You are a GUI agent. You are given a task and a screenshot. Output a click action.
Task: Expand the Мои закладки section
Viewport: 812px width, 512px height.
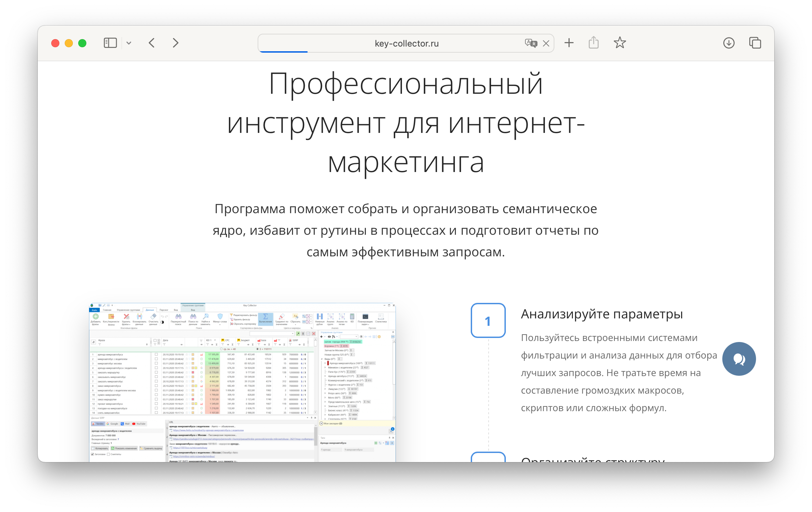click(321, 423)
